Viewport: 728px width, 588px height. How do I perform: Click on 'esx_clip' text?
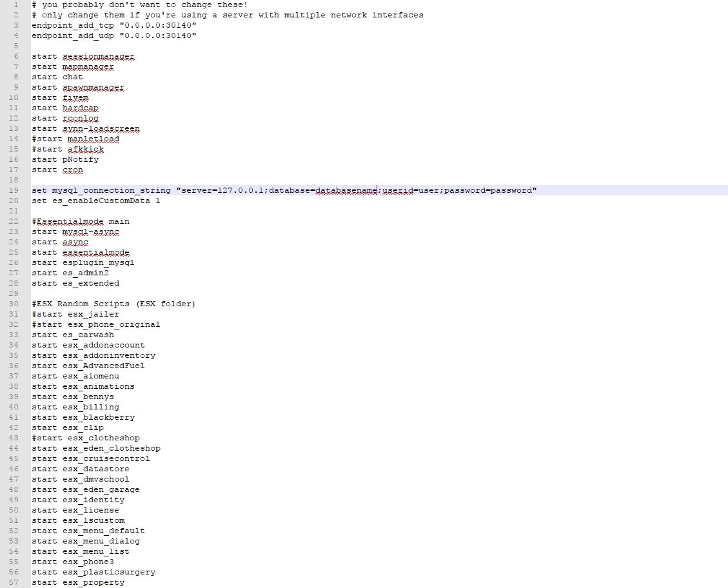(x=83, y=428)
